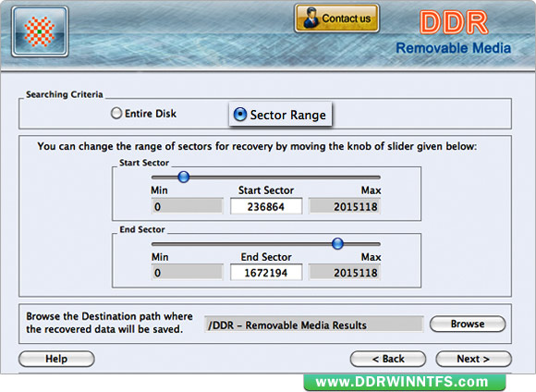Click the End Sector slider knob

pos(337,243)
